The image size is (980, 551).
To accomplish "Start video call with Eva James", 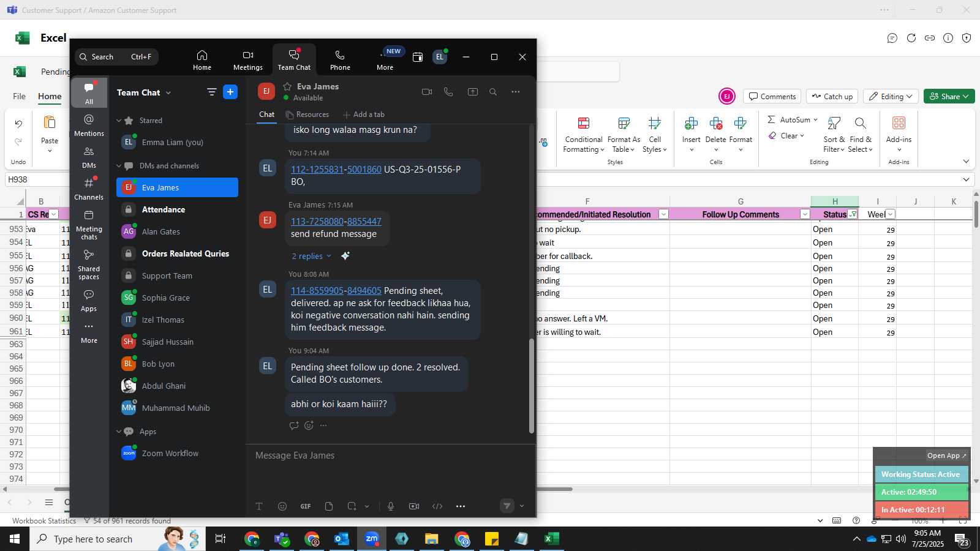I will (427, 92).
